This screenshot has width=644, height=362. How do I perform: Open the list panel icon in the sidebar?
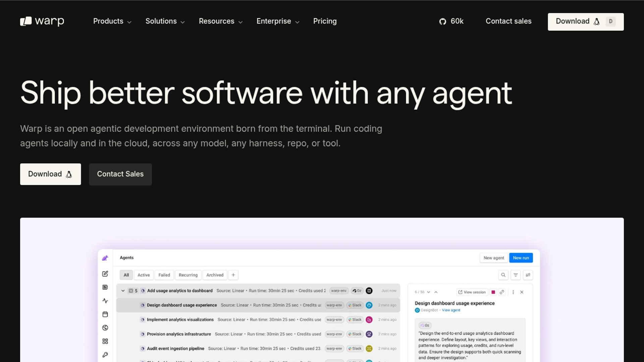[x=105, y=287]
